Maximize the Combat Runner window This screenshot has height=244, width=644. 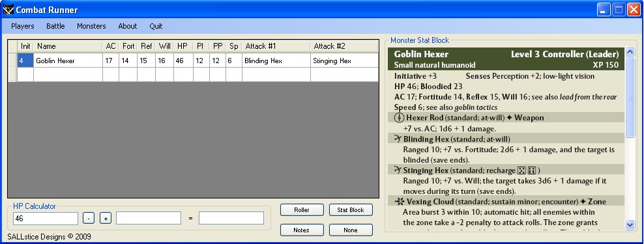619,10
